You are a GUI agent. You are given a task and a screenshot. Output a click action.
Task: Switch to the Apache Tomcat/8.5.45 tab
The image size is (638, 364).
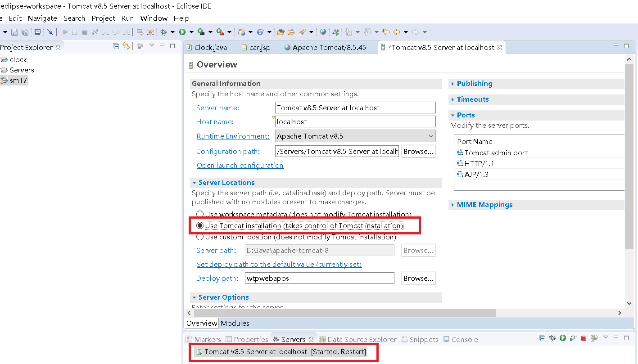325,47
